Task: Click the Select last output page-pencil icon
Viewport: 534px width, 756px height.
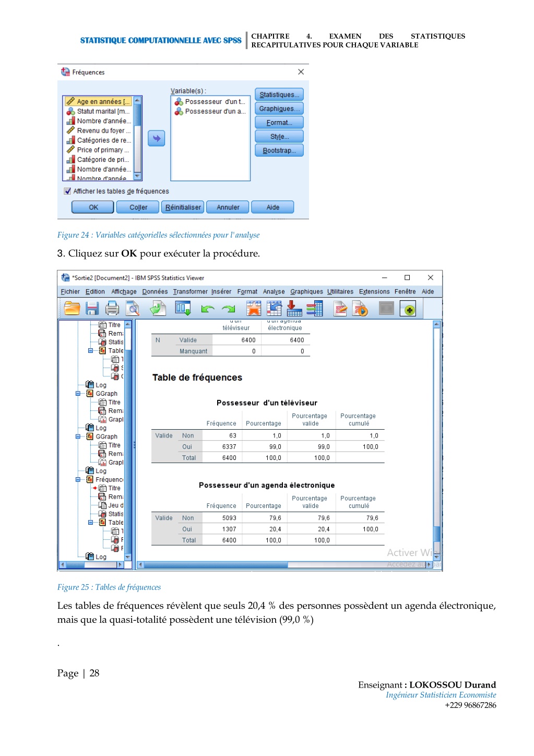Action: pyautogui.click(x=340, y=309)
